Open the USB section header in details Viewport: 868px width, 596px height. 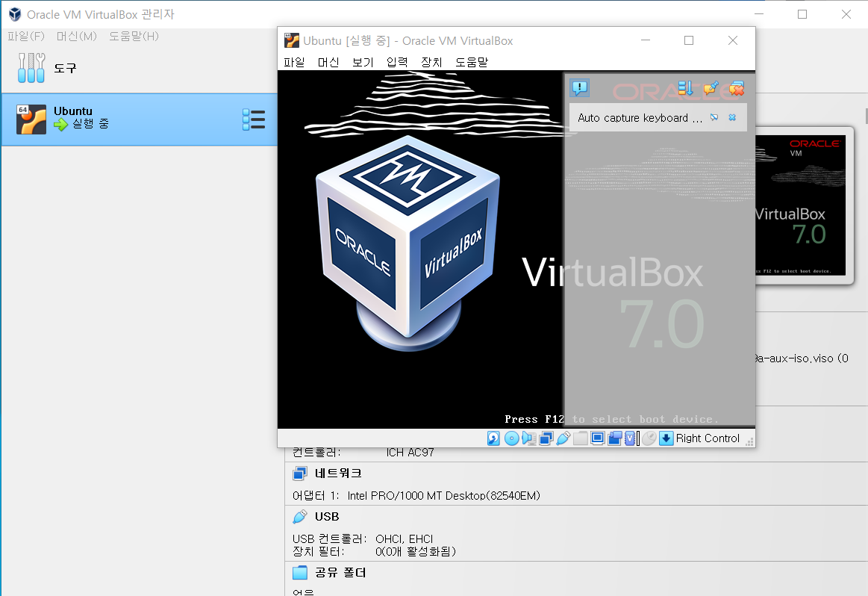[x=327, y=516]
